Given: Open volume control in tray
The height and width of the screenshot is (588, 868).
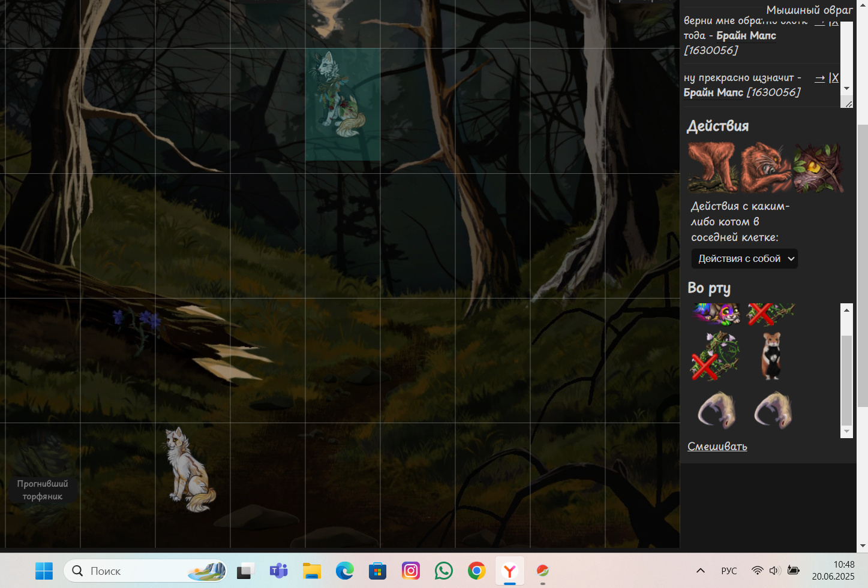Looking at the screenshot, I should pyautogui.click(x=775, y=571).
